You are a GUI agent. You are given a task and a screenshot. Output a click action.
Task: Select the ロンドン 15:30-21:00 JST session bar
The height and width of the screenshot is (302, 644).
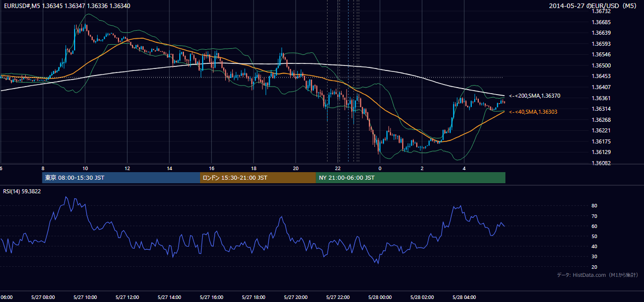coord(258,178)
